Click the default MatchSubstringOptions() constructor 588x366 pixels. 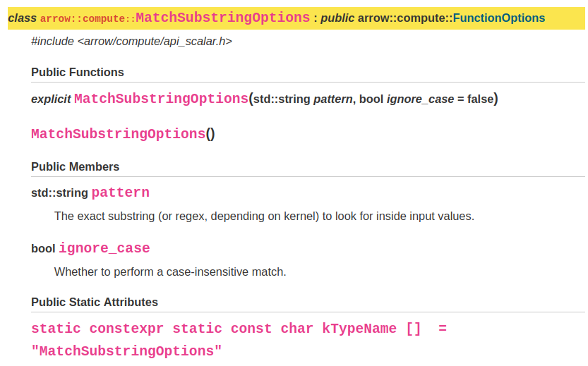point(118,134)
